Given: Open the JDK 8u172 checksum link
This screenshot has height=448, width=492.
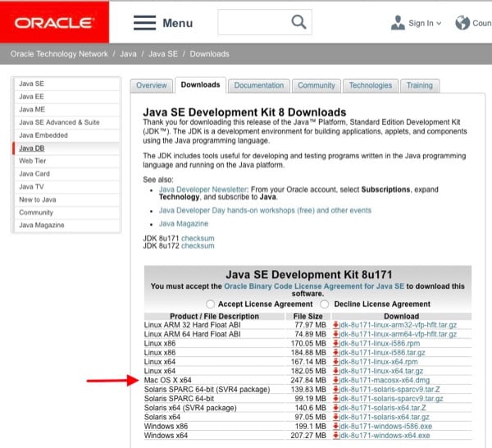Looking at the screenshot, I should point(198,246).
